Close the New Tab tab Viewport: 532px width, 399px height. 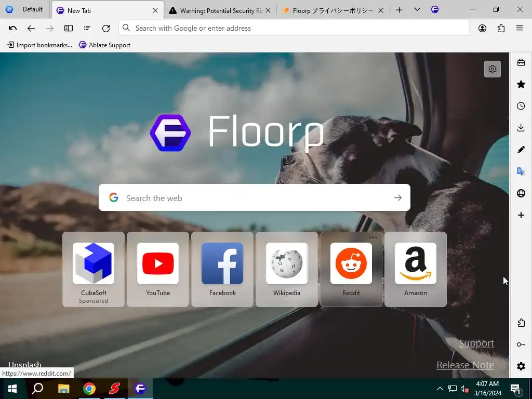[155, 10]
